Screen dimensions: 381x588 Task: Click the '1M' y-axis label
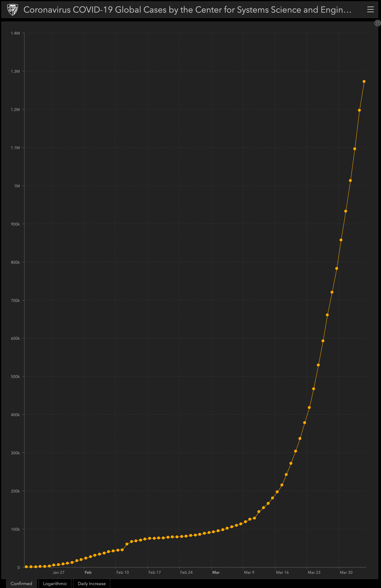click(17, 186)
